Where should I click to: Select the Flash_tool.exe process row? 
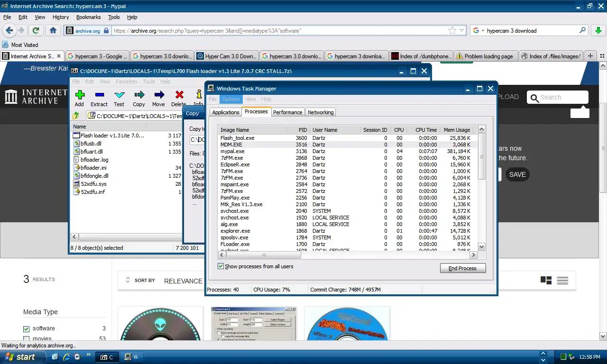[347, 138]
